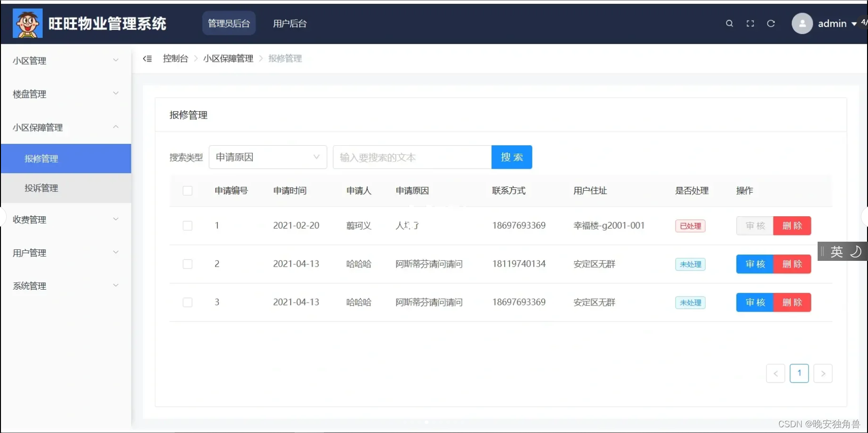Click the blue 搜索 button

tap(511, 157)
